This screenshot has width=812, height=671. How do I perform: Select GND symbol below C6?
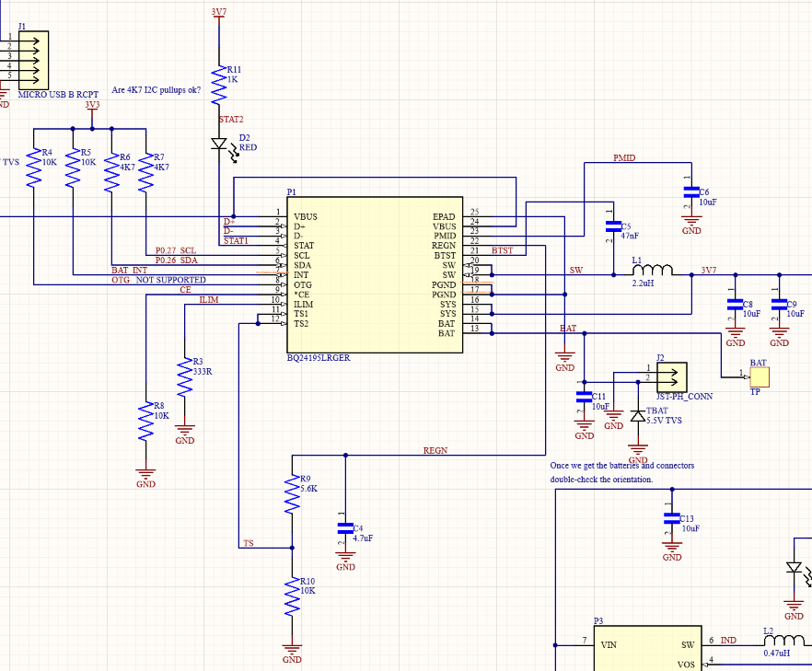tap(691, 223)
